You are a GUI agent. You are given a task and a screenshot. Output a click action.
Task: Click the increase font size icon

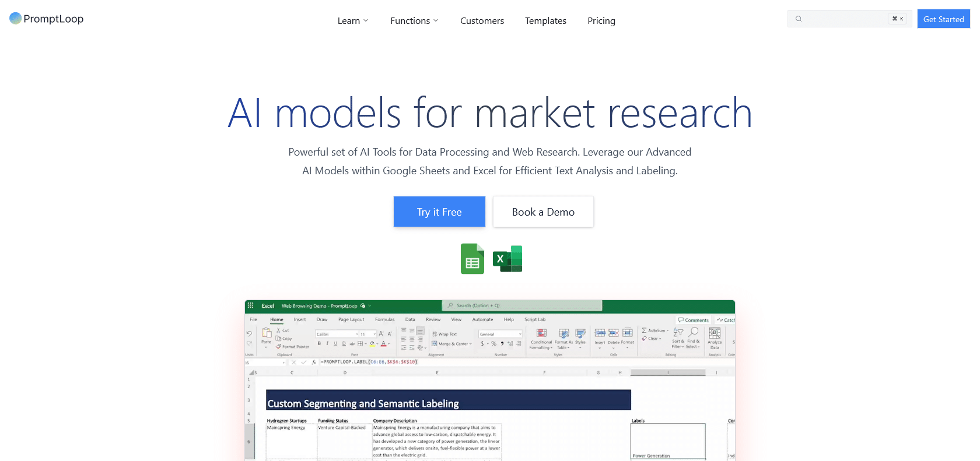pyautogui.click(x=381, y=334)
